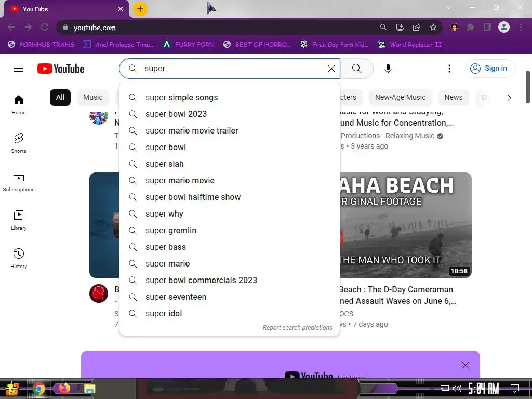Image resolution: width=532 pixels, height=399 pixels.
Task: Click the zoom magnifier icon in address bar
Action: coord(383,27)
